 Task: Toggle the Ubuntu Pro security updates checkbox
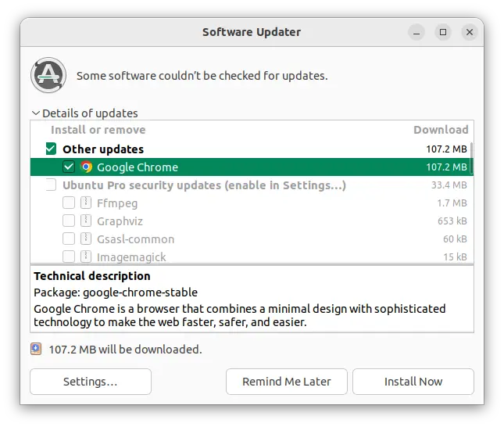(x=51, y=185)
